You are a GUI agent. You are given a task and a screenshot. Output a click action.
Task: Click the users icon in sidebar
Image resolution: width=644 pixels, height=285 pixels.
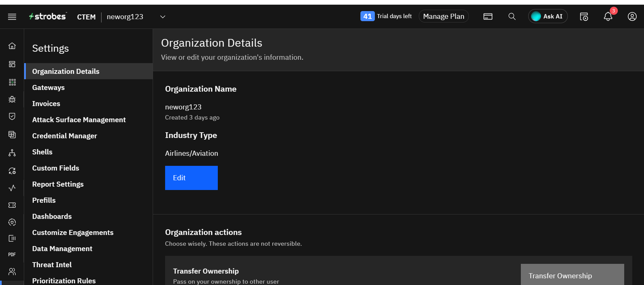tap(12, 272)
